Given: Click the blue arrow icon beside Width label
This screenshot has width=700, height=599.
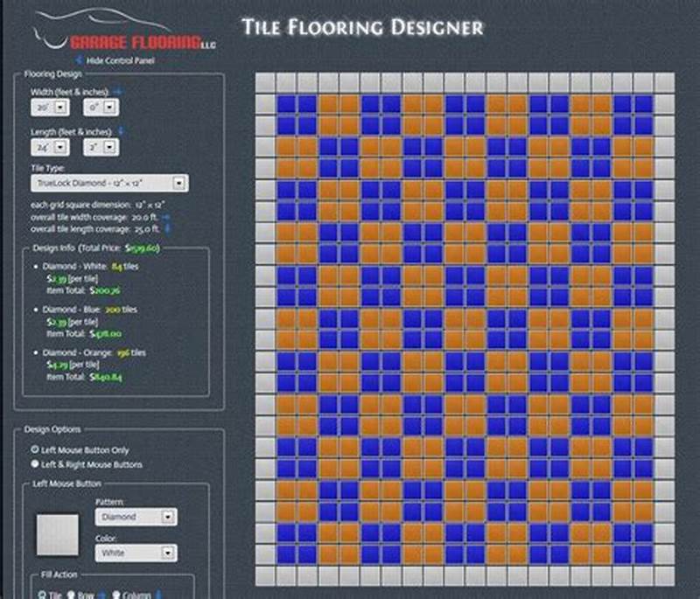Looking at the screenshot, I should pyautogui.click(x=119, y=91).
